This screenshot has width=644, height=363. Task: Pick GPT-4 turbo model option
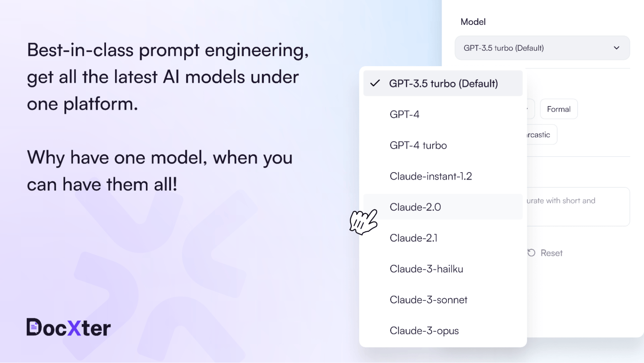418,145
